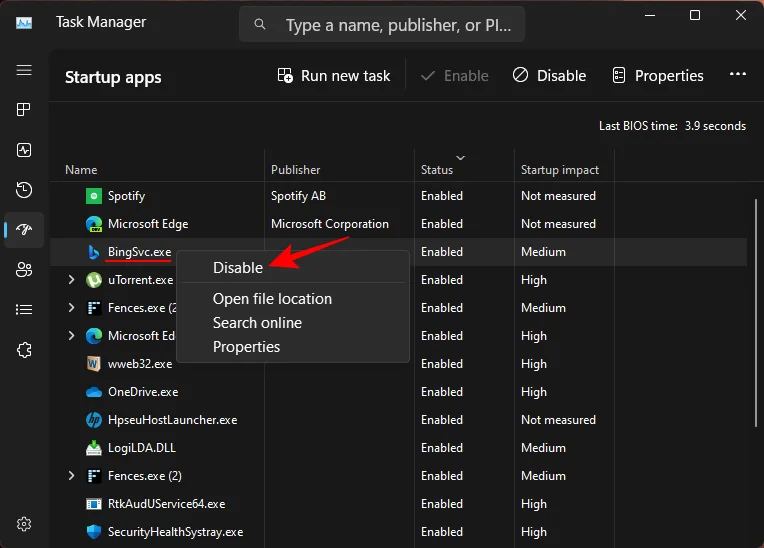The height and width of the screenshot is (548, 764).
Task: Choose Search online in context menu
Action: tap(257, 322)
